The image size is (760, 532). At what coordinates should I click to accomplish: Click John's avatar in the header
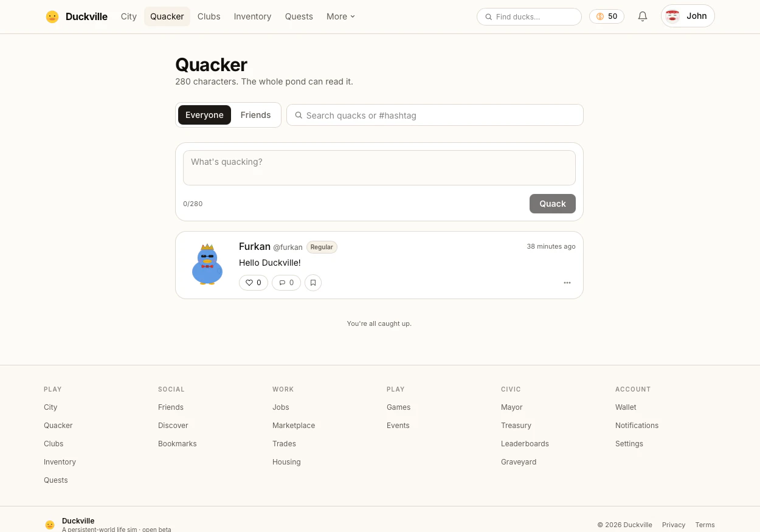pyautogui.click(x=672, y=16)
